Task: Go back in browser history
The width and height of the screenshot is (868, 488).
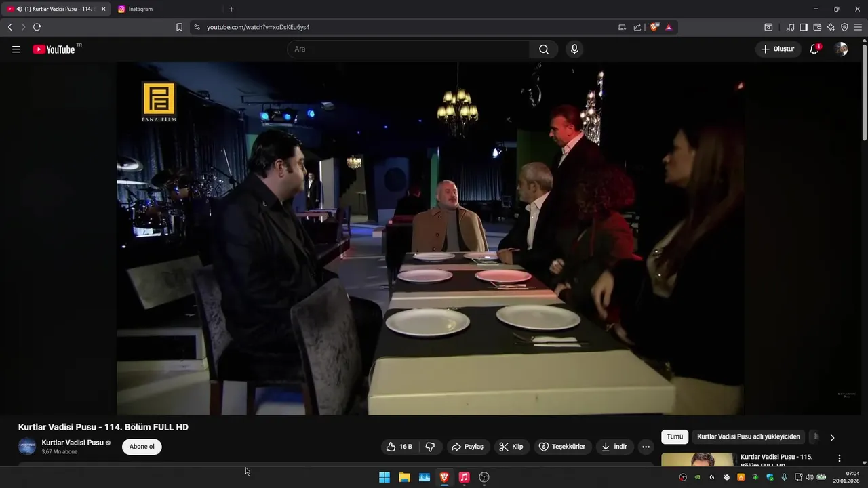Action: pos(9,27)
